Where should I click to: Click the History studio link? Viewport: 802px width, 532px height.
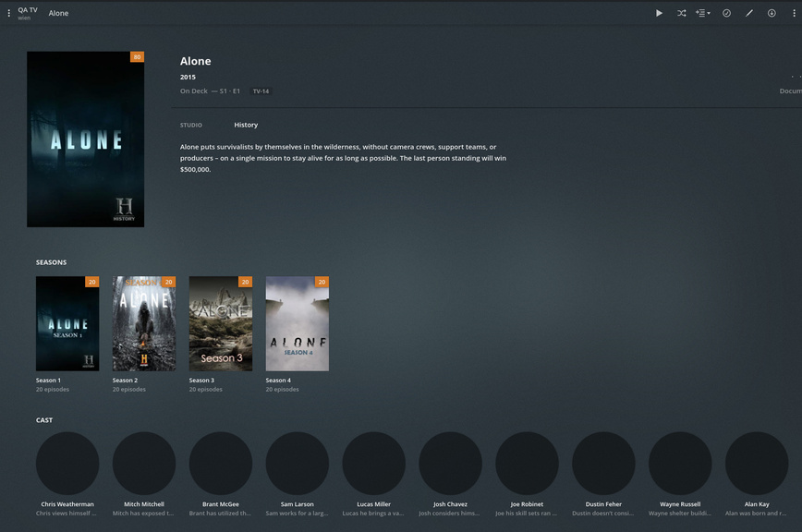click(x=246, y=125)
